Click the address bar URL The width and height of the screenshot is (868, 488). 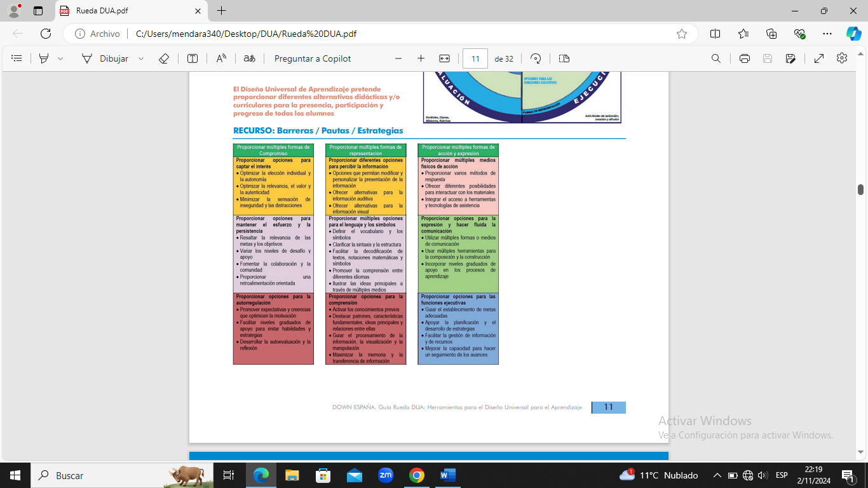pos(246,34)
